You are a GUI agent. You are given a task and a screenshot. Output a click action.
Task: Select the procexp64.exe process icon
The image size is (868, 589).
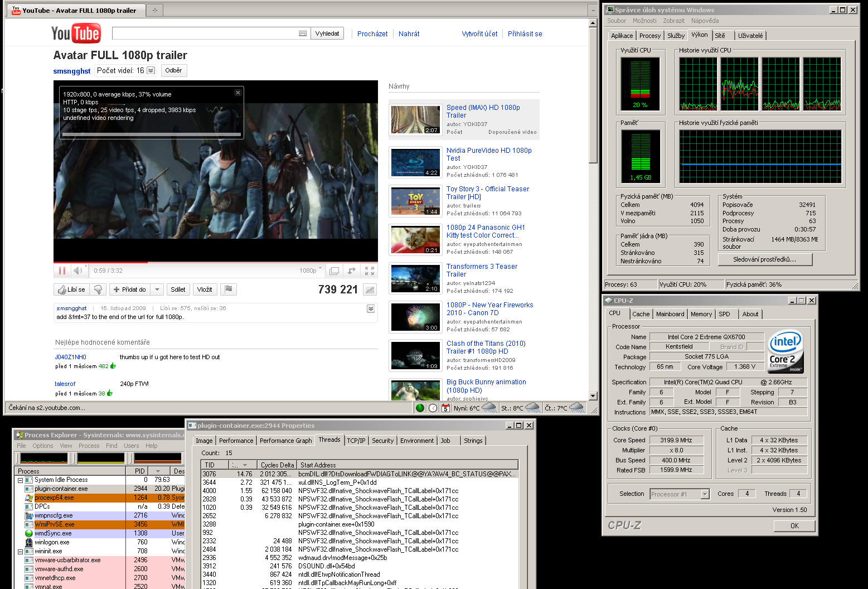coord(29,498)
